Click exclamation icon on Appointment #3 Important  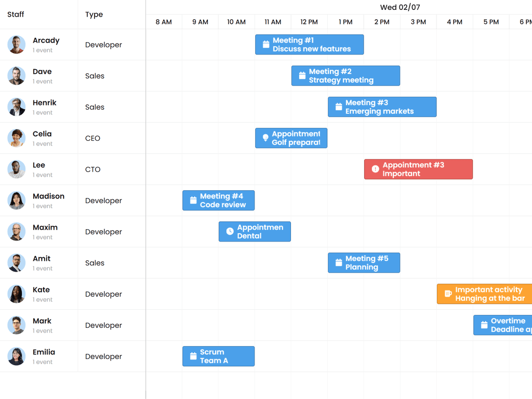(x=375, y=169)
